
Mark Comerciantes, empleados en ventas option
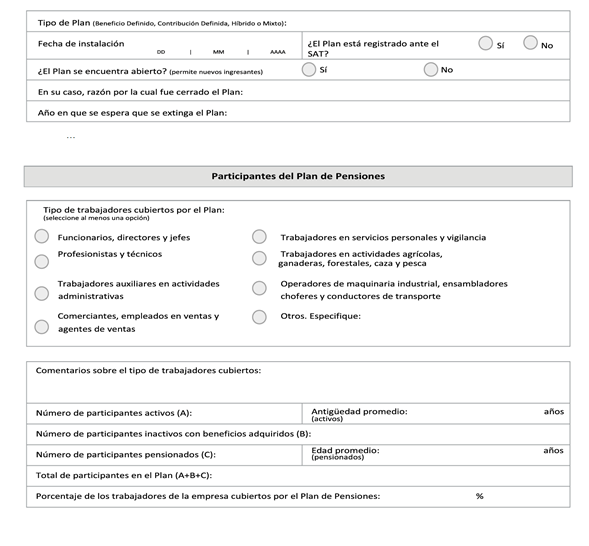[42, 327]
